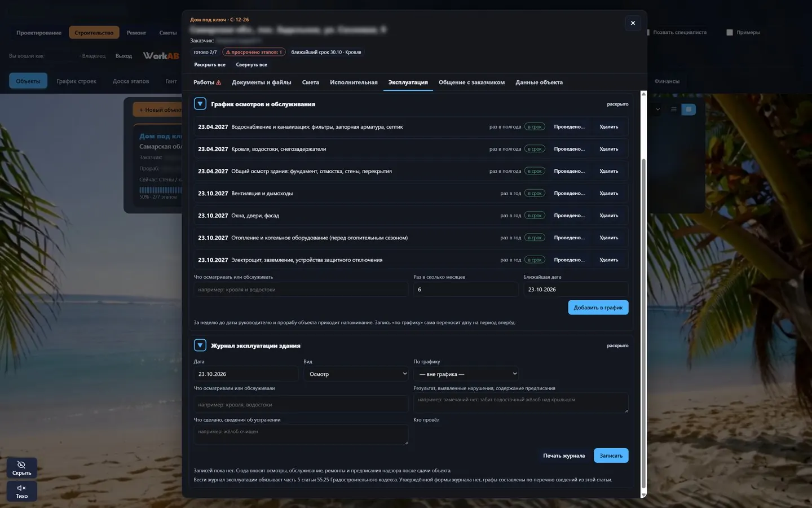This screenshot has height=508, width=812.
Task: Open the Вид dropdown set to Осмотр
Action: tap(356, 374)
